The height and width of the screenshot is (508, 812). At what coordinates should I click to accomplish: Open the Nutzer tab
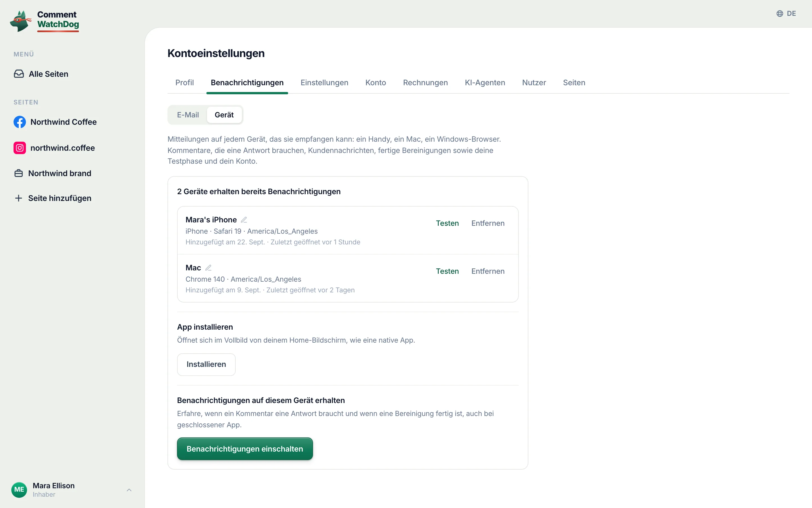coord(534,83)
